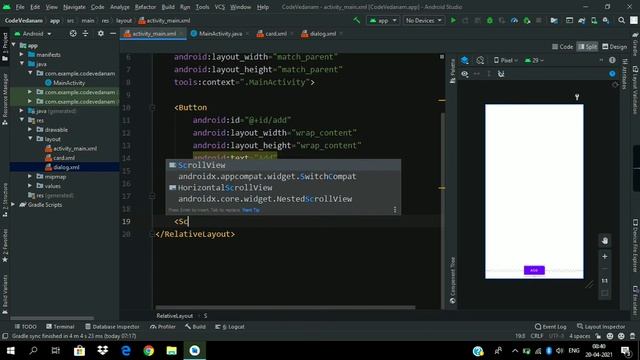Choose SwitchCompat suggestion
640x360 pixels.
click(283, 176)
